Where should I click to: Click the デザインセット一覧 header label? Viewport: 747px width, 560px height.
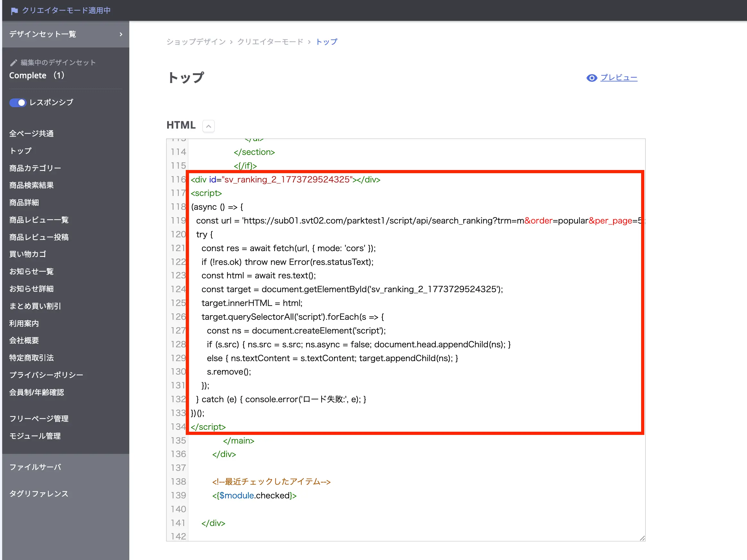point(43,34)
